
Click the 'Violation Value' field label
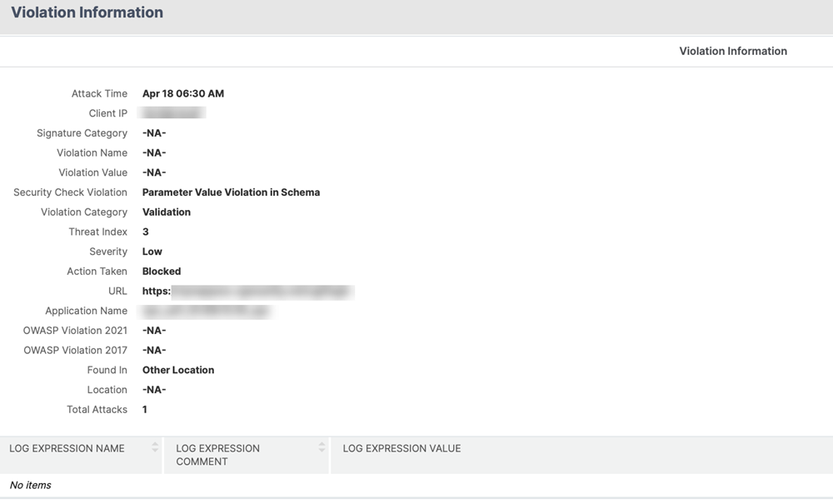click(93, 172)
